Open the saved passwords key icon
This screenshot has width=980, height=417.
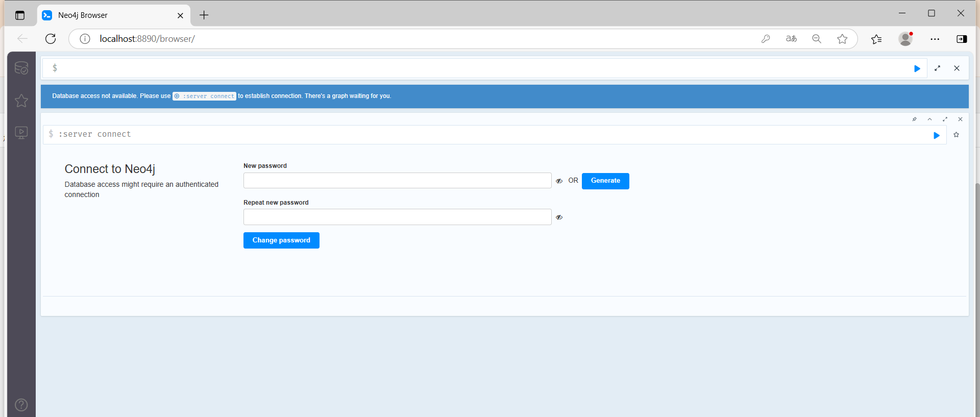[x=766, y=39]
